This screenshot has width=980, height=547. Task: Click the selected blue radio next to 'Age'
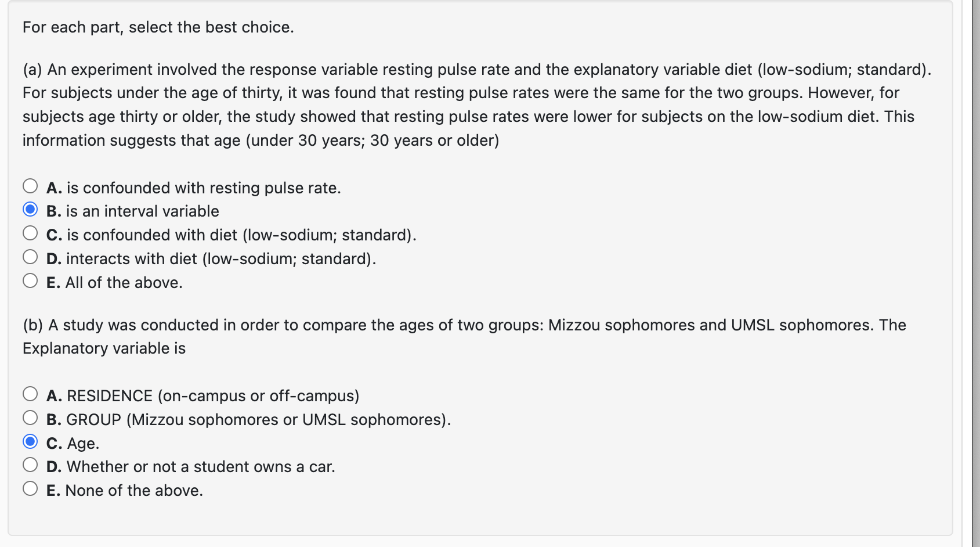point(30,440)
